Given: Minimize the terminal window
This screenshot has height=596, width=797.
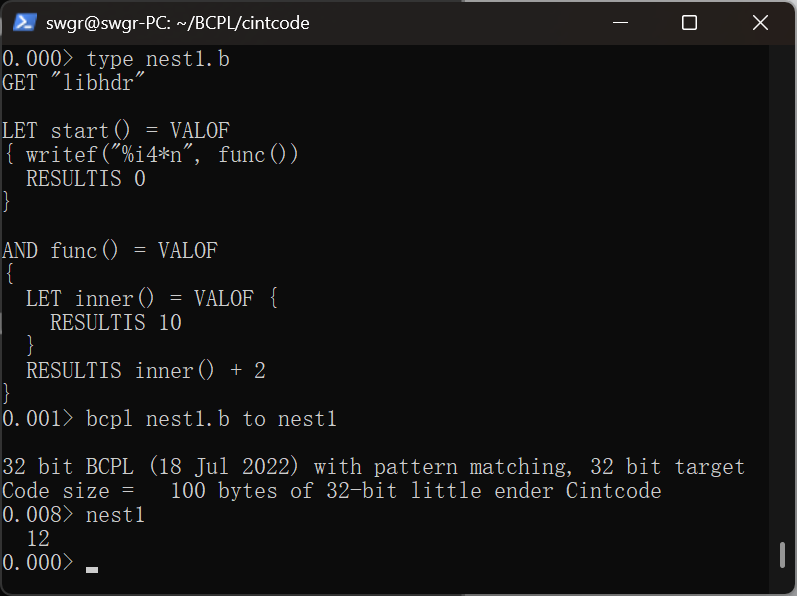Looking at the screenshot, I should pyautogui.click(x=620, y=23).
